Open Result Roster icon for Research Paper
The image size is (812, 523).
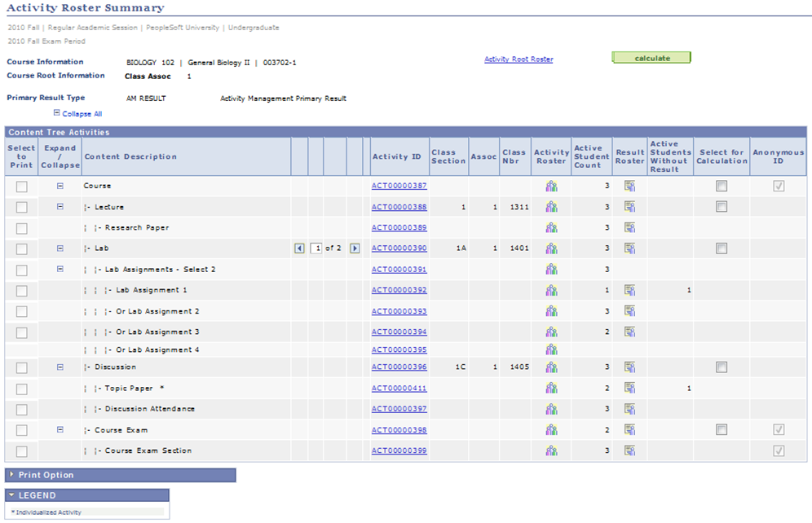point(629,227)
